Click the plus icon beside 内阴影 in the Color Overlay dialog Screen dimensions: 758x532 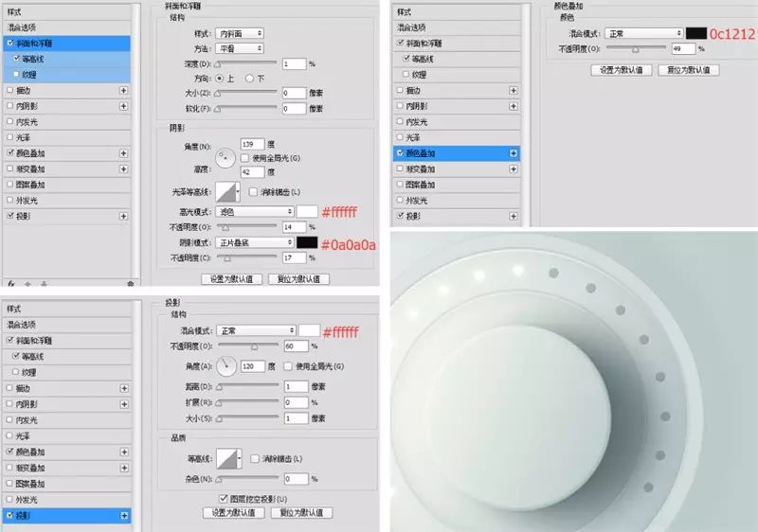pyautogui.click(x=514, y=106)
